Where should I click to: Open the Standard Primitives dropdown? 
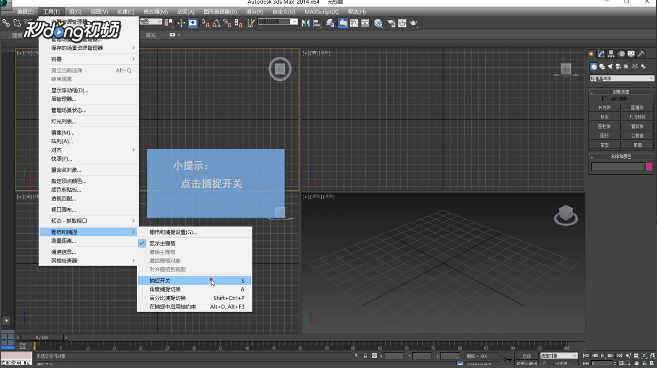(622, 78)
